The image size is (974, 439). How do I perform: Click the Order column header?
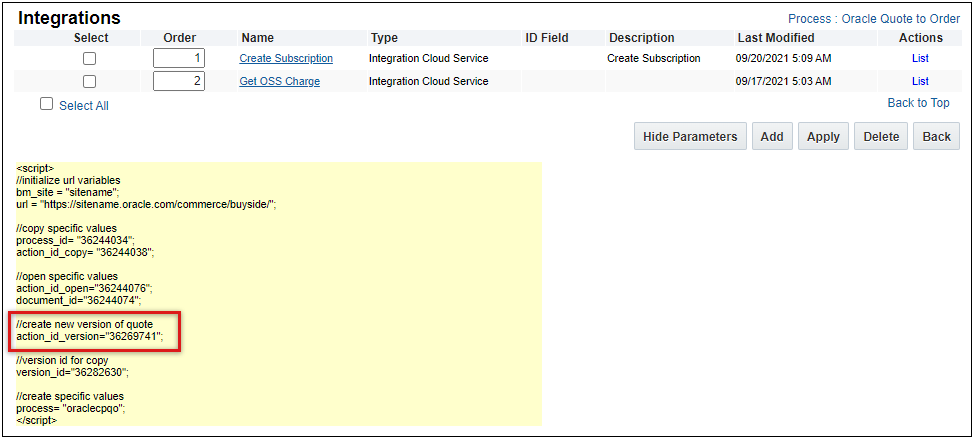coord(179,38)
